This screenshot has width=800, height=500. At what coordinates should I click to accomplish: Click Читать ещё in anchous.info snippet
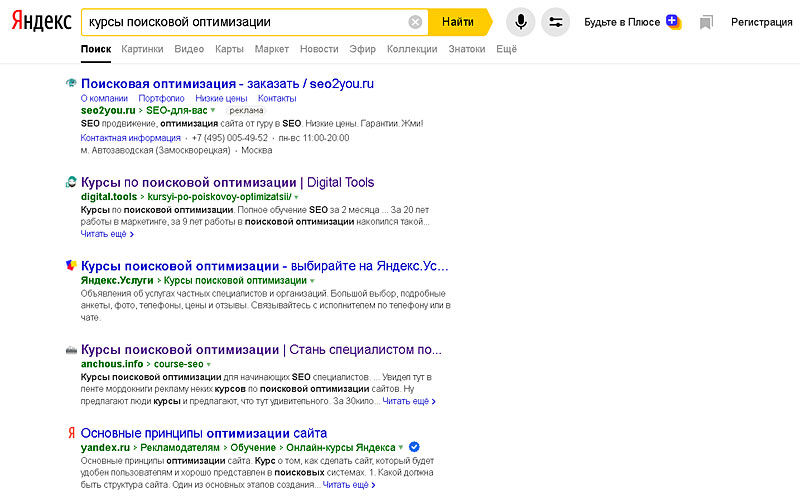click(x=409, y=401)
